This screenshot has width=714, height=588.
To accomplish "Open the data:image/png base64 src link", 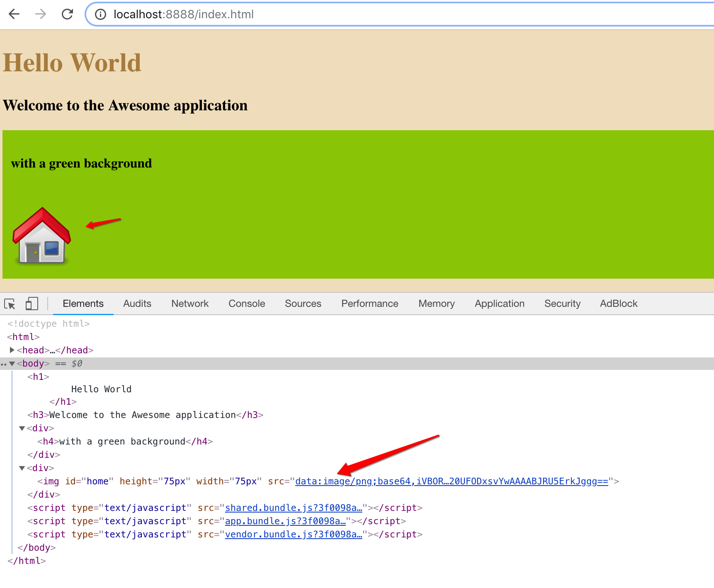I will [452, 481].
